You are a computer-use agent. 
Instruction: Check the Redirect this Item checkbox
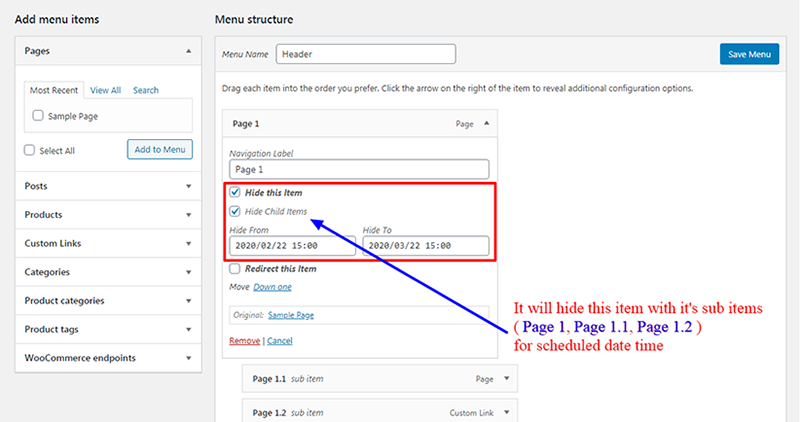click(x=235, y=268)
